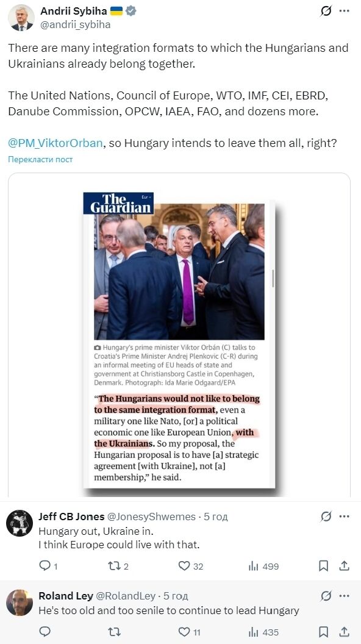This screenshot has height=644, width=361.
Task: Open Roland Ley's profile picture
Action: click(x=20, y=603)
